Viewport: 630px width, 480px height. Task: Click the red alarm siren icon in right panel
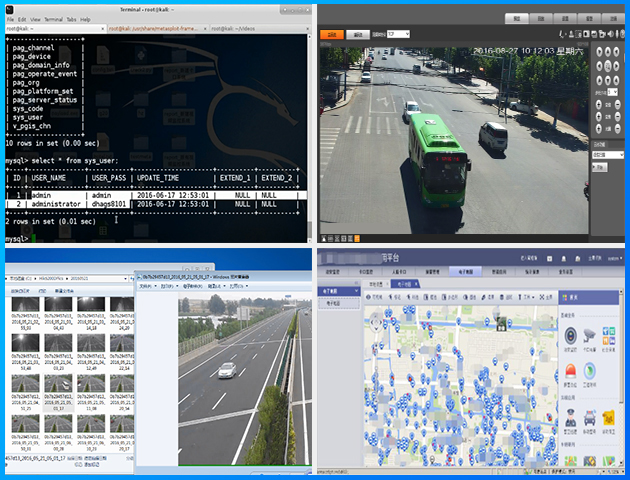point(570,371)
